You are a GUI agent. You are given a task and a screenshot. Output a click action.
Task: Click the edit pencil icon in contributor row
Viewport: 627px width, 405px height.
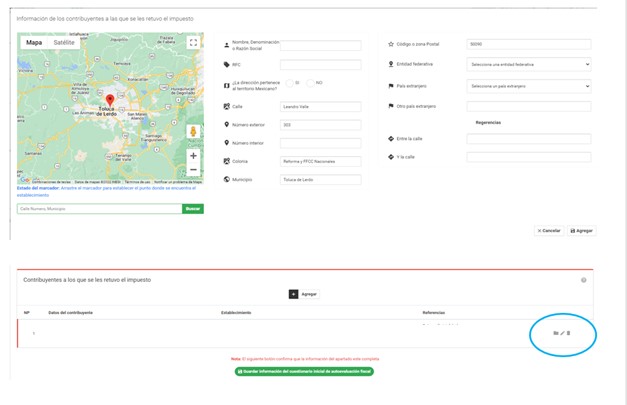563,333
